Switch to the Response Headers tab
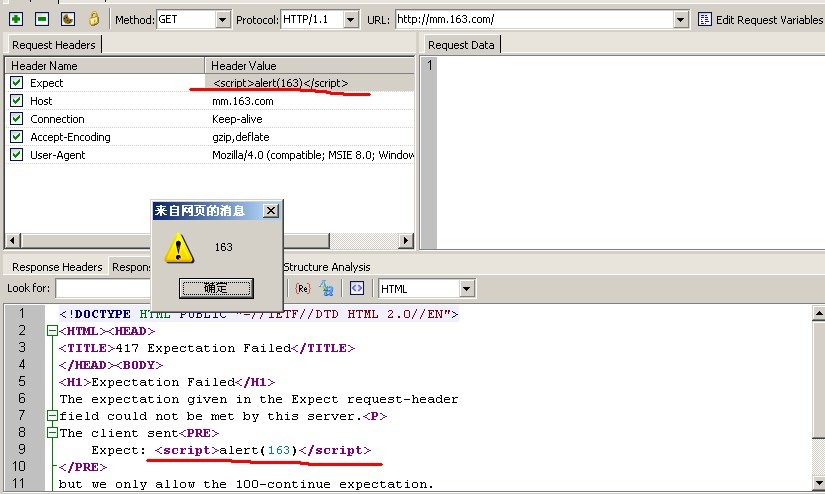825x494 pixels. pos(57,267)
